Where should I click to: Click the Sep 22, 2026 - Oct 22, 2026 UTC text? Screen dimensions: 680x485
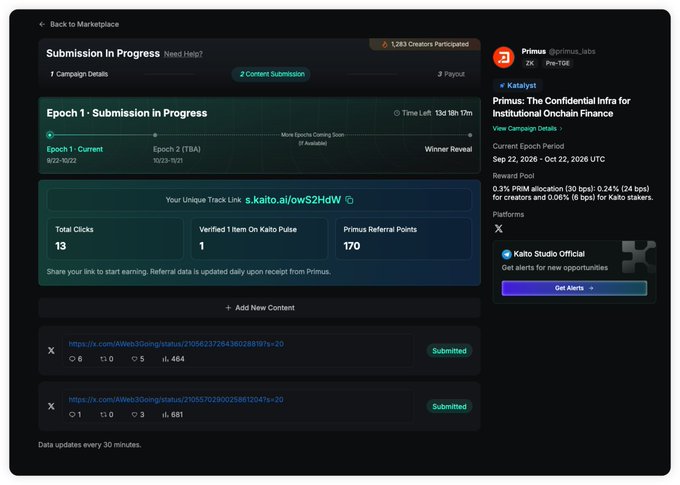(549, 159)
